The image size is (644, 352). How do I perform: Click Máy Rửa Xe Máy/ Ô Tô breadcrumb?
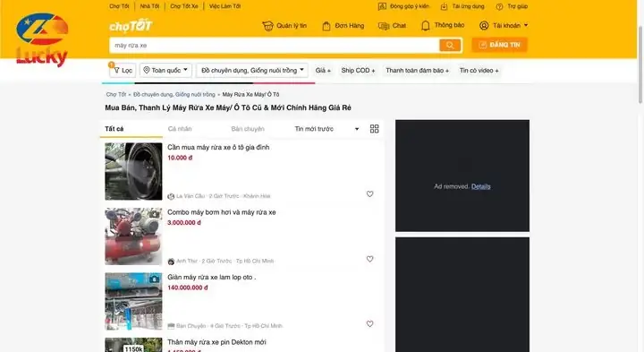click(x=250, y=94)
